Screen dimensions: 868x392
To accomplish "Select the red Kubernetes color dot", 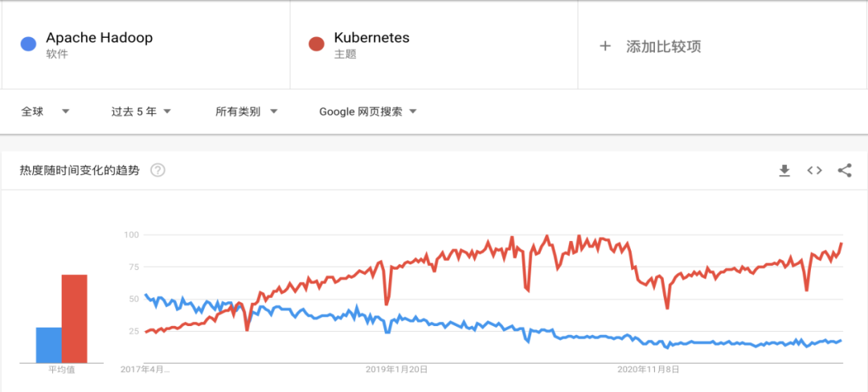I will click(316, 44).
